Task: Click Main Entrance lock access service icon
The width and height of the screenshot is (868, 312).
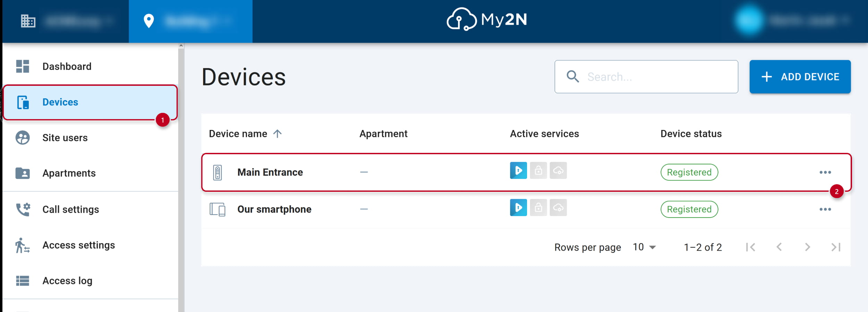Action: click(539, 170)
